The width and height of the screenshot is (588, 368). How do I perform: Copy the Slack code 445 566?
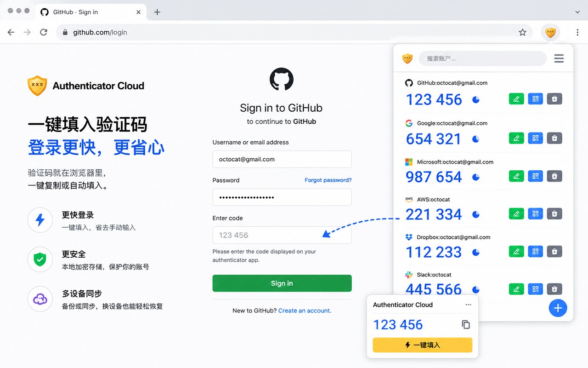click(x=434, y=289)
